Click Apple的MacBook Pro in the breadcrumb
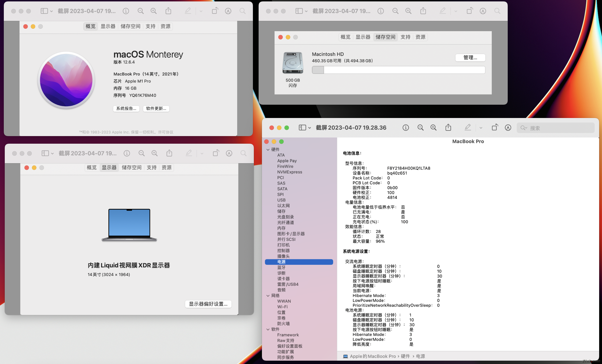 [x=373, y=356]
